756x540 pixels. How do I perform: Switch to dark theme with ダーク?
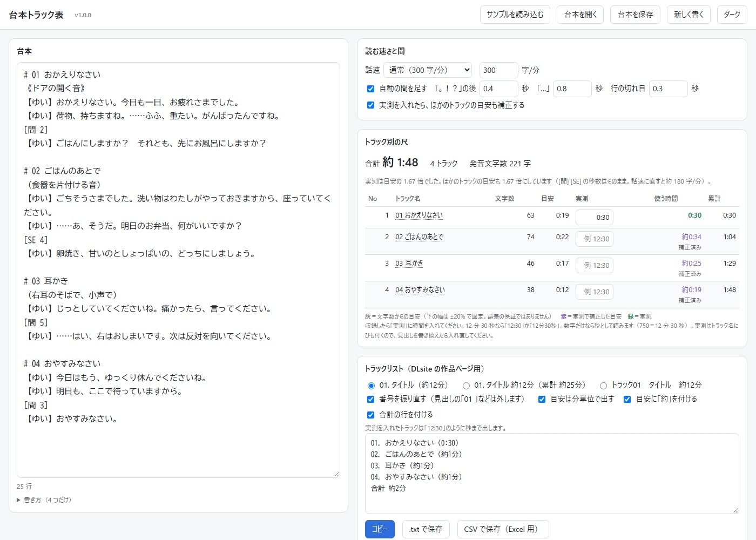point(732,15)
